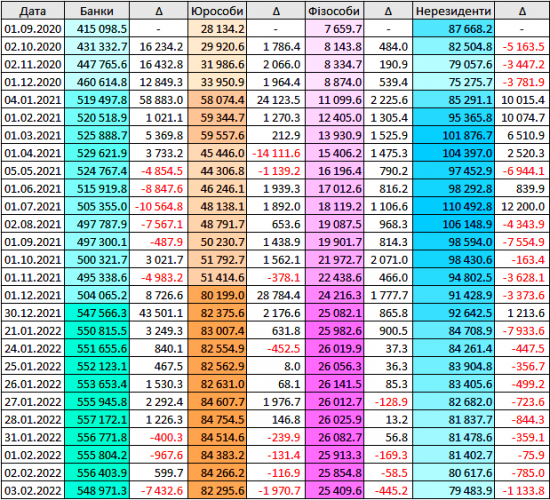Select the delta cell 12 200.0
Viewport: 550px width, 500px height.
[522, 207]
